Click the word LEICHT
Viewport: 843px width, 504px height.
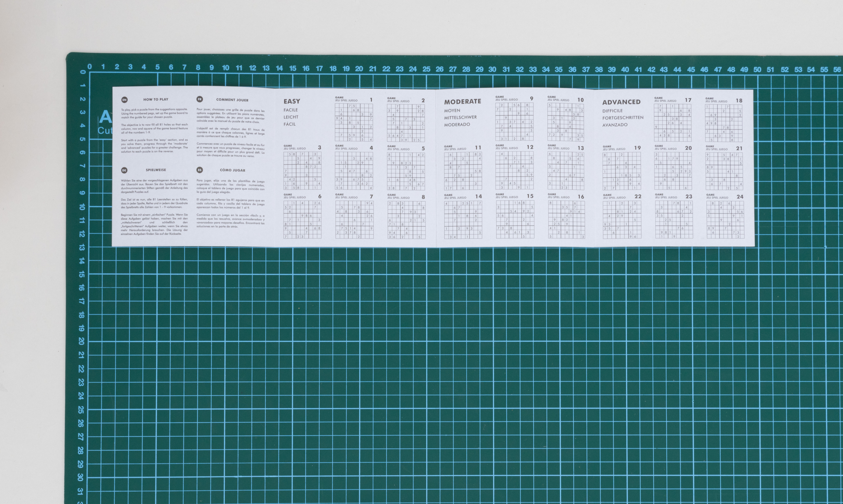click(x=291, y=117)
